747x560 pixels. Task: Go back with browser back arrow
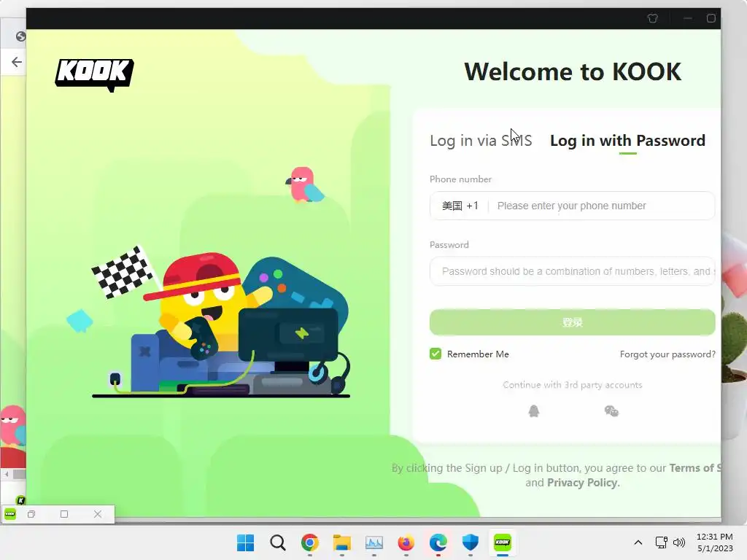[x=17, y=62]
